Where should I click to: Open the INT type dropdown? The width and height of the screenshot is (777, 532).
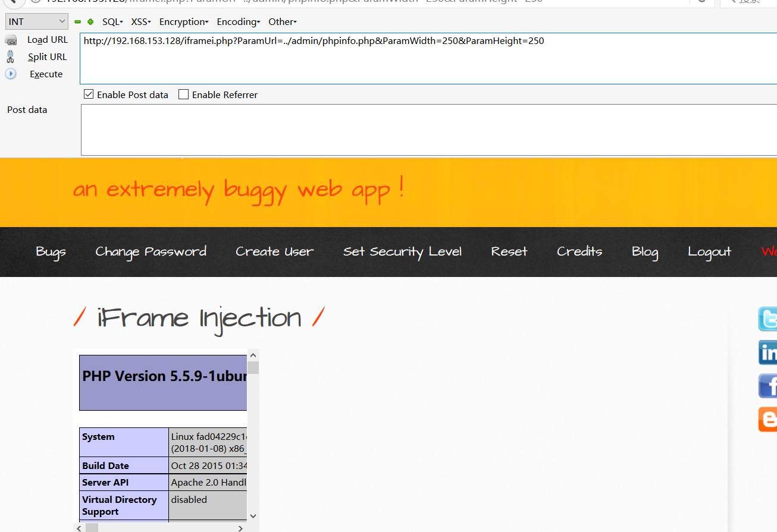point(37,21)
